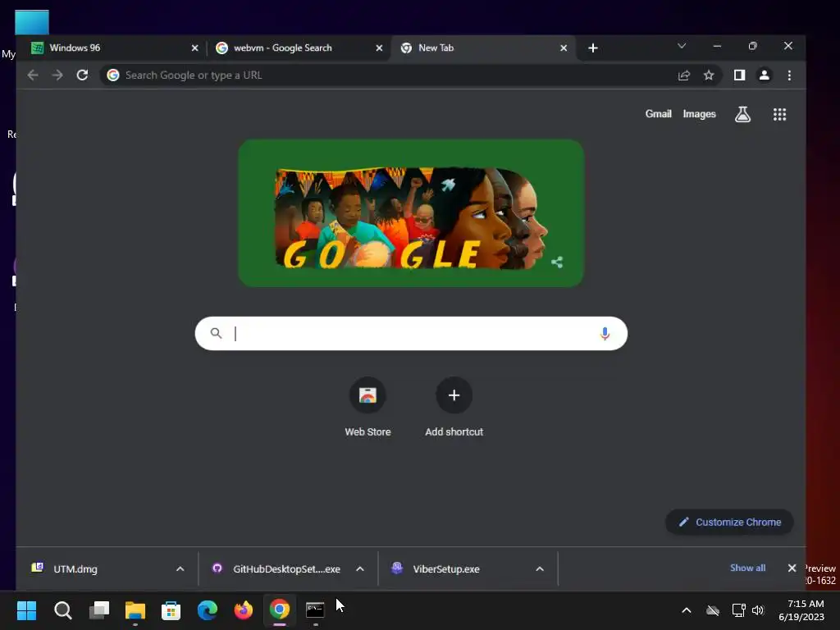Start voice search with microphone
840x630 pixels.
coord(605,334)
